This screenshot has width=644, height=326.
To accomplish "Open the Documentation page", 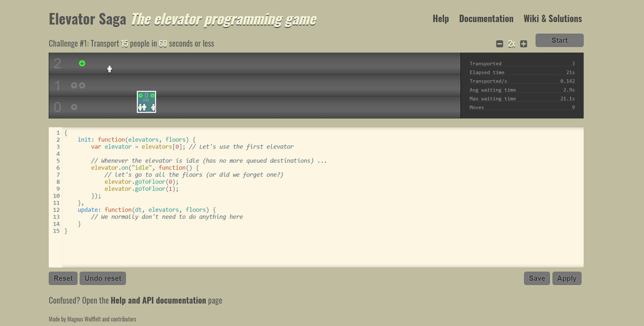I will coord(486,19).
